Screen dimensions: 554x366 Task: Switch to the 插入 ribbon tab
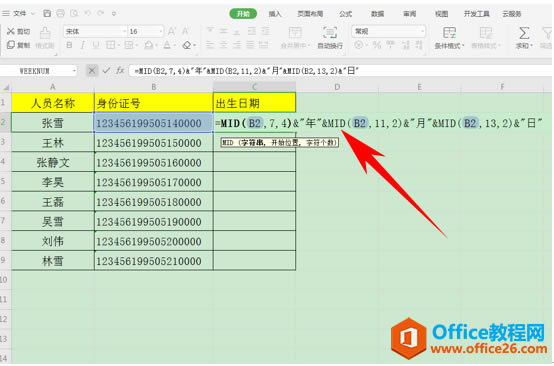pyautogui.click(x=275, y=14)
